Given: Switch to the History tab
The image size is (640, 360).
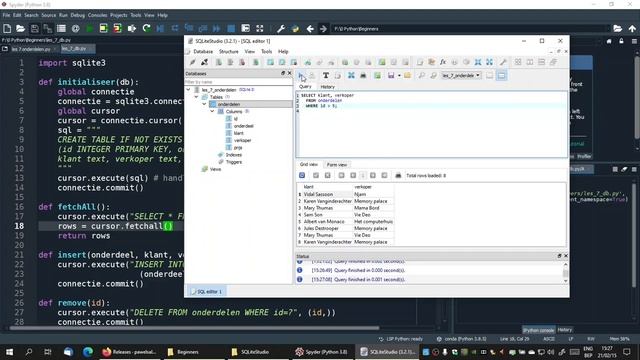Looking at the screenshot, I should coord(327,87).
